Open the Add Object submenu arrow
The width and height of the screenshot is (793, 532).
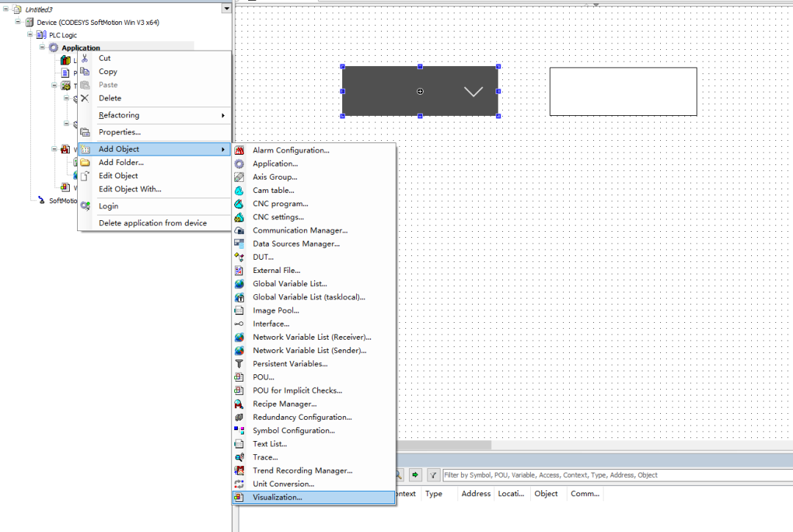[x=223, y=150]
